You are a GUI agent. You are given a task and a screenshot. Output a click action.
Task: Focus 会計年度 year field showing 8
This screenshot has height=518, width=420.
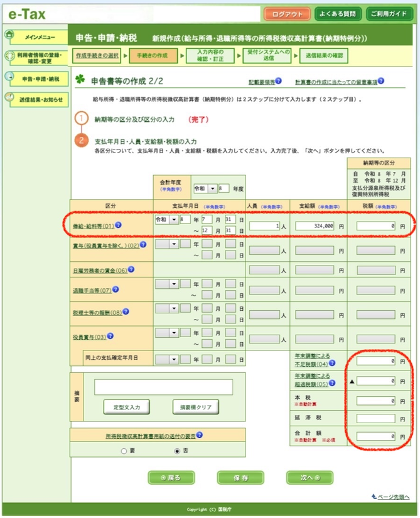tap(223, 188)
